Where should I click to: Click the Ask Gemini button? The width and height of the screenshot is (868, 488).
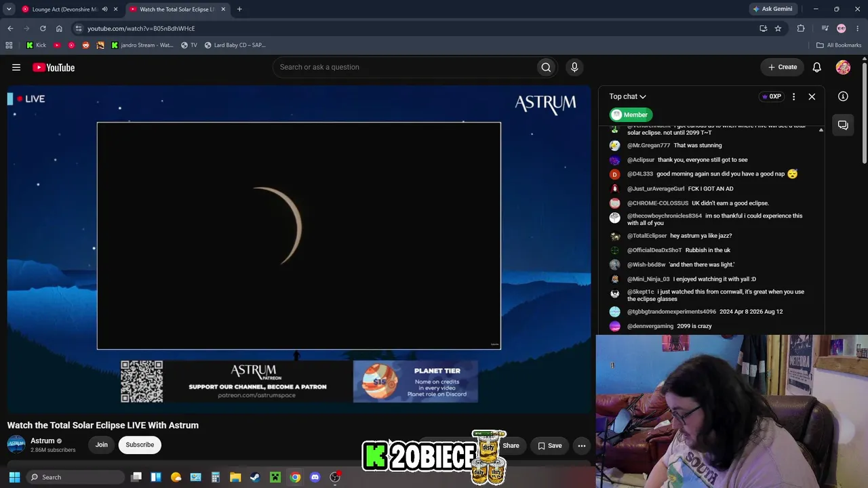tap(772, 9)
